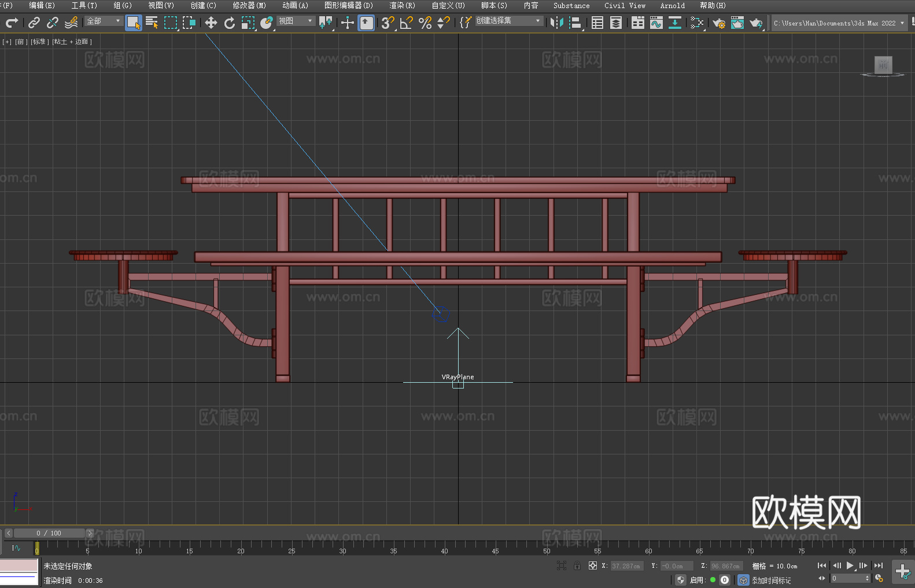Click the Mirror tool icon
The image size is (915, 588).
point(556,23)
